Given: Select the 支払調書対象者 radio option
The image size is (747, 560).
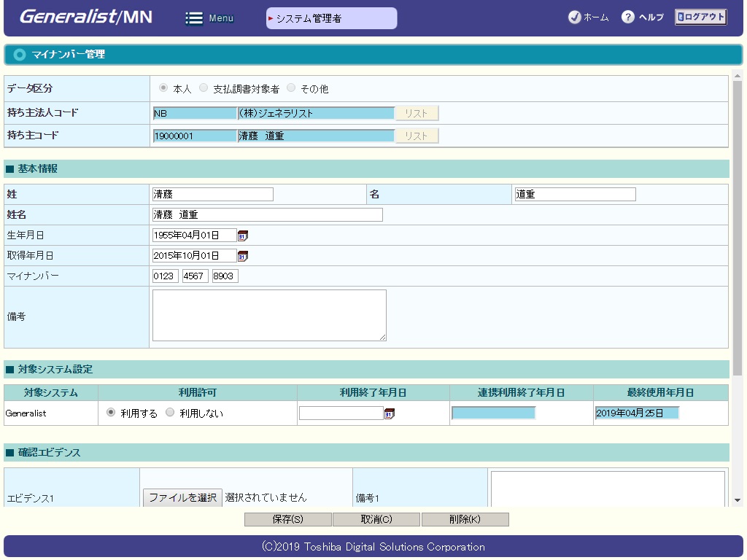Looking at the screenshot, I should pyautogui.click(x=204, y=88).
